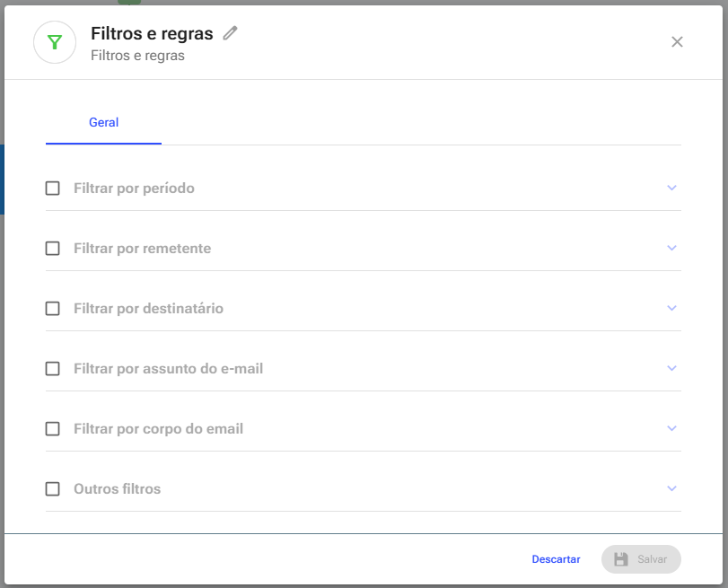Image resolution: width=728 pixels, height=588 pixels.
Task: Expand the Filtrar por período chevron
Action: [671, 188]
